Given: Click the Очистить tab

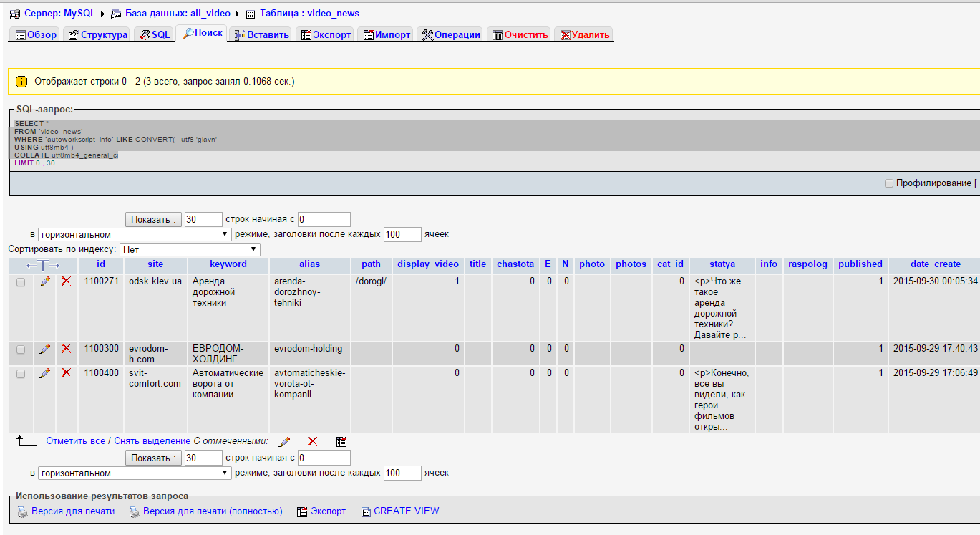Looking at the screenshot, I should point(520,34).
